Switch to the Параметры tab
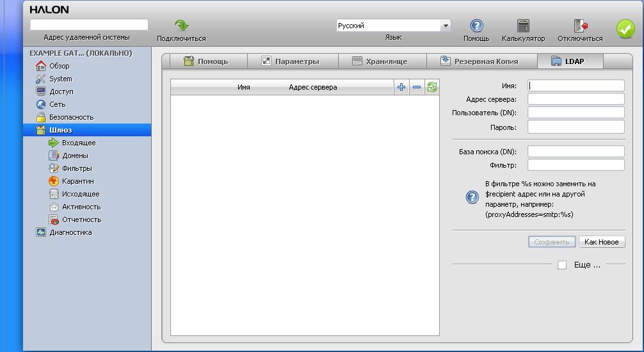Screen dimensions: 644x352 point(293,61)
